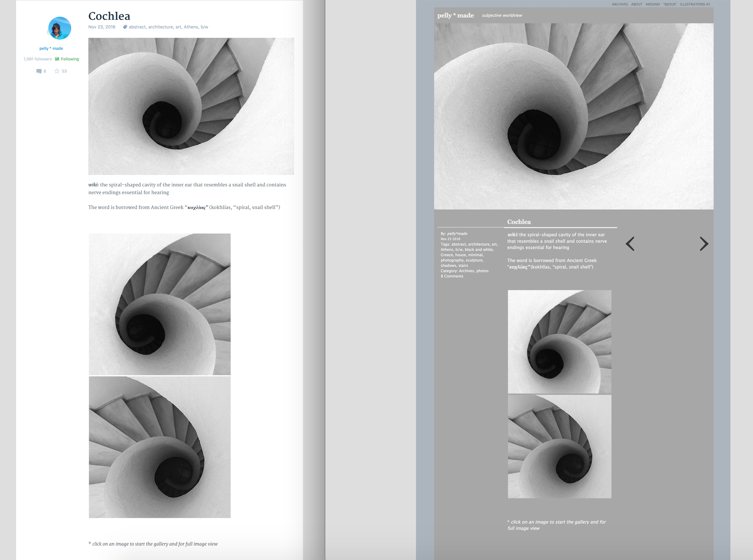The image size is (753, 560).
Task: Open the ABOUT page in top navigation
Action: point(636,4)
